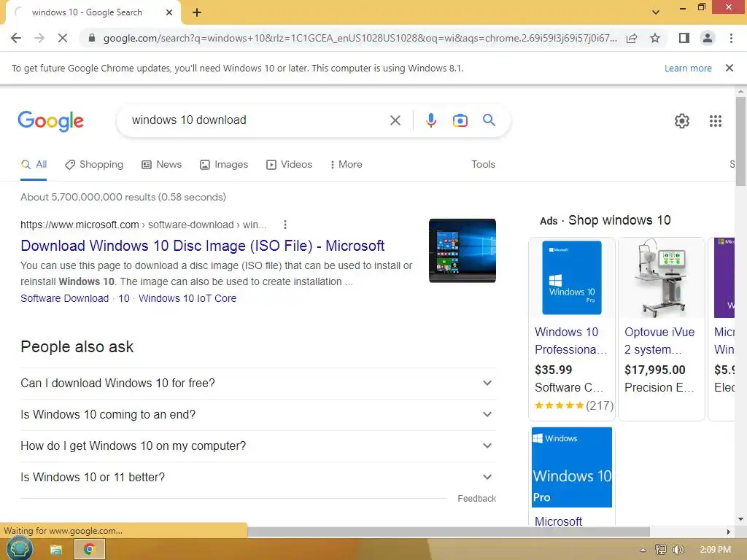Open the three-dot menu beside microsoft.com result

pyautogui.click(x=285, y=225)
